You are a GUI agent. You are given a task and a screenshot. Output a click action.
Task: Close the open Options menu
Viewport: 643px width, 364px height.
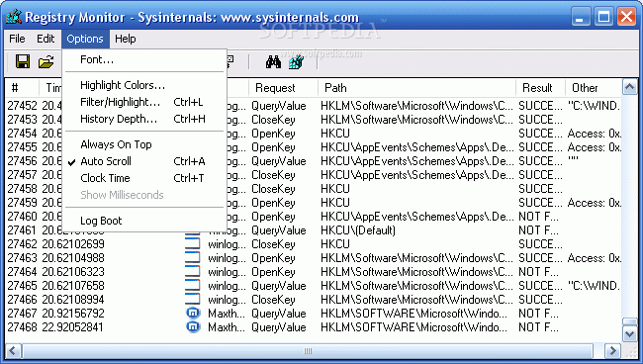point(85,39)
